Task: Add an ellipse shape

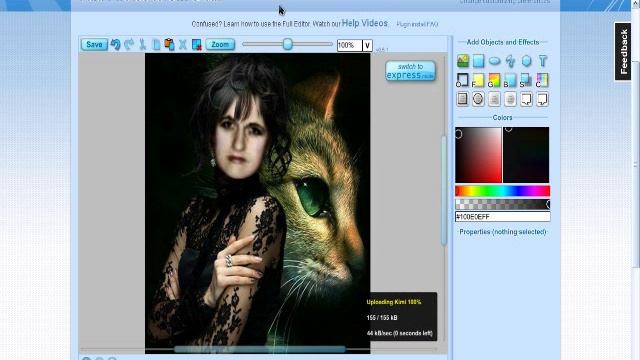Action: (x=494, y=61)
